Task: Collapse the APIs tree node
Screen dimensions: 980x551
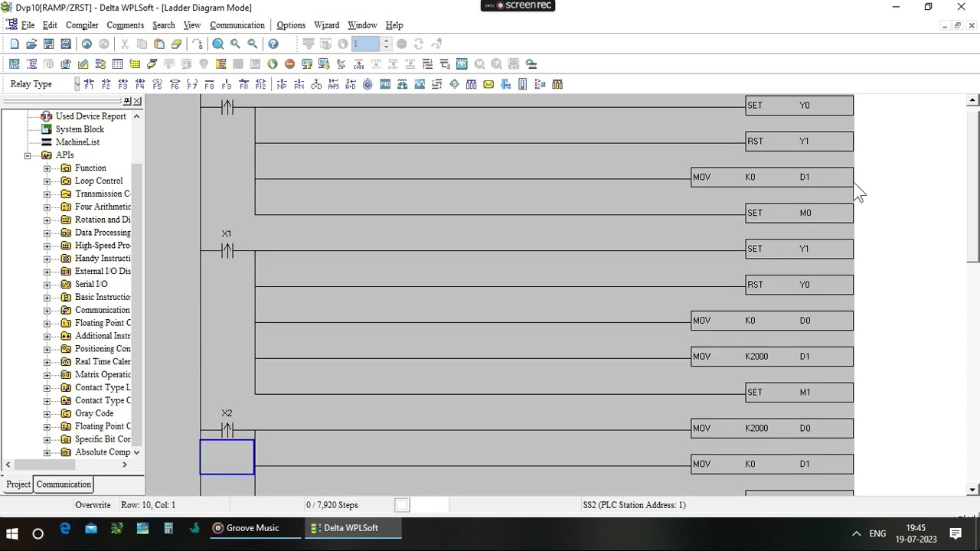Action: tap(28, 155)
